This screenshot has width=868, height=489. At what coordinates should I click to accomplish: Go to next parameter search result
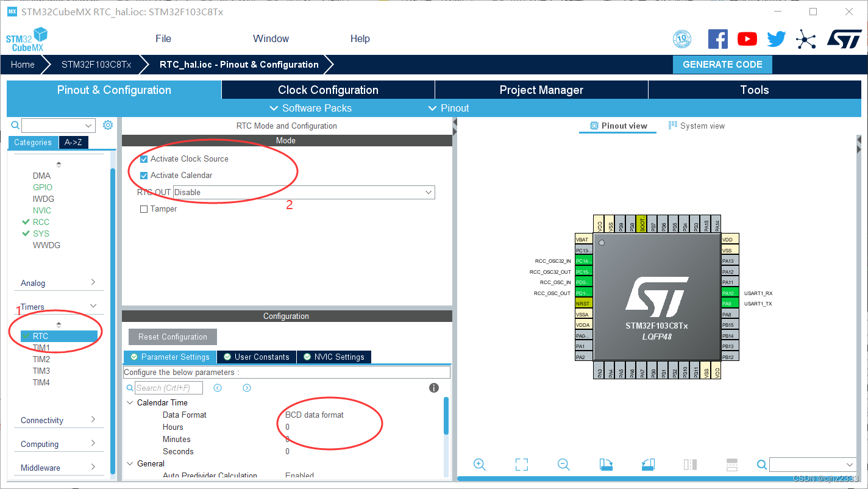click(247, 388)
